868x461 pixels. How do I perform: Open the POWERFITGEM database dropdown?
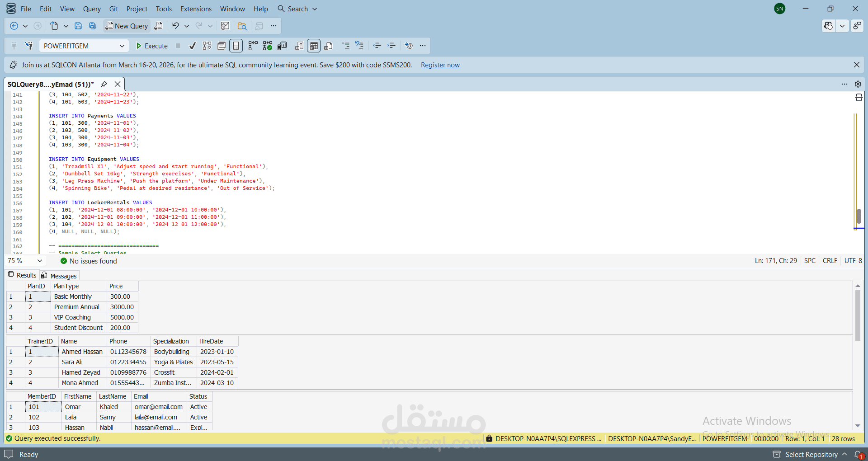pyautogui.click(x=83, y=46)
